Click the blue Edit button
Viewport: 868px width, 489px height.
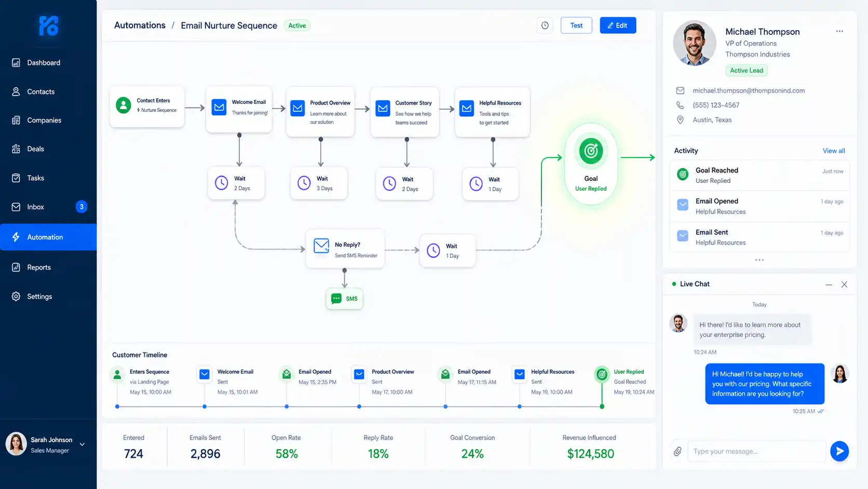coord(618,25)
